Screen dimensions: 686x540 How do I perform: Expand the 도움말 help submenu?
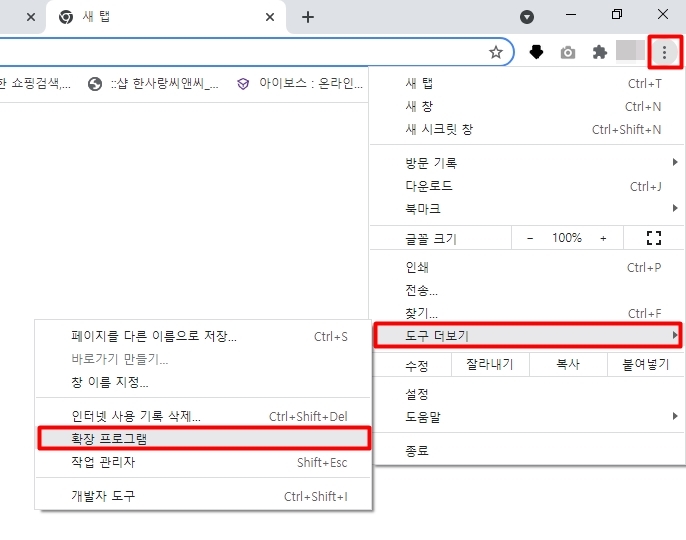click(527, 417)
